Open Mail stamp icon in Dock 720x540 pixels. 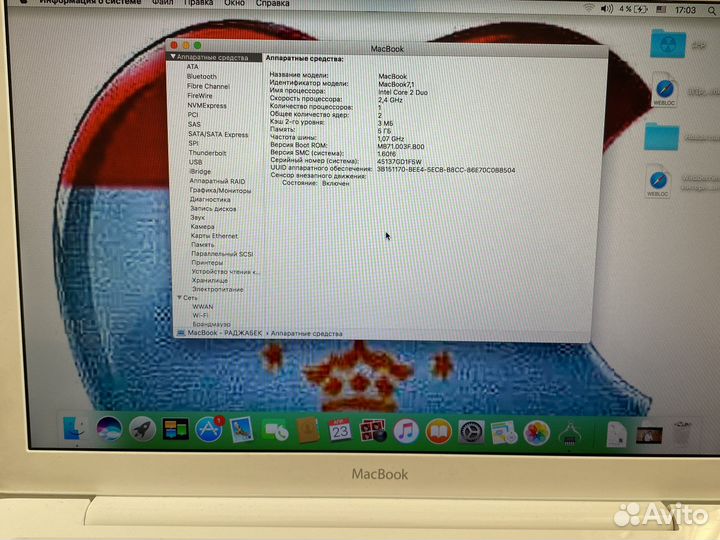[242, 430]
